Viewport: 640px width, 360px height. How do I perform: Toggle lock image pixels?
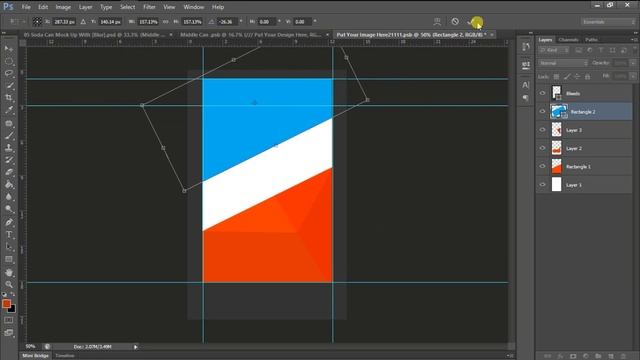pos(567,77)
